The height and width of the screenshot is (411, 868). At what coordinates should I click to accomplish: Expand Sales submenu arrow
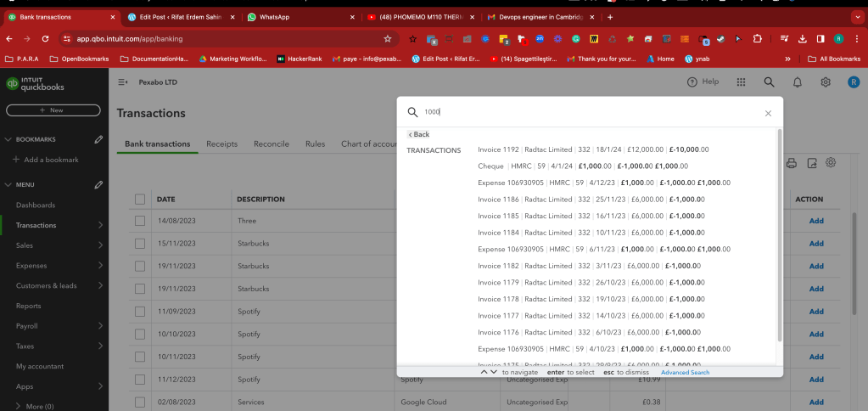[x=100, y=245]
